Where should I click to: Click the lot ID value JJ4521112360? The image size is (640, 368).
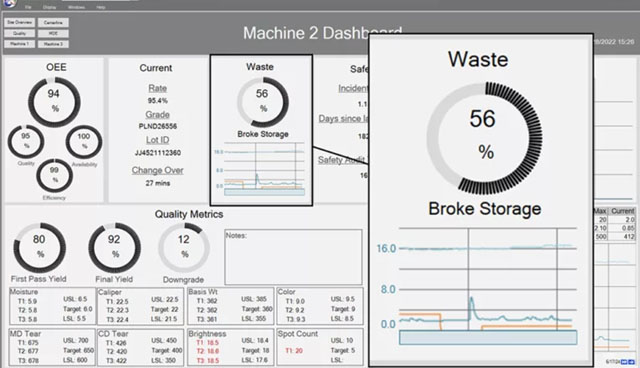[158, 153]
